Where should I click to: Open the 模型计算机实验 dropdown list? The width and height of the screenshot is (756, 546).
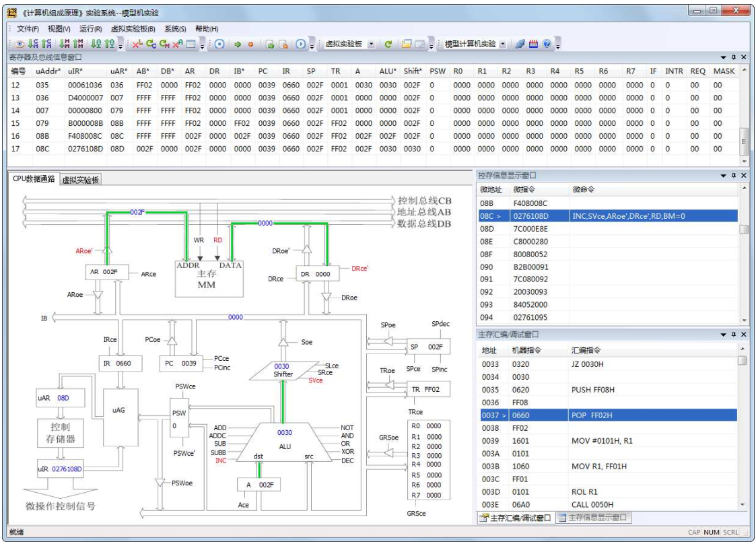[502, 44]
